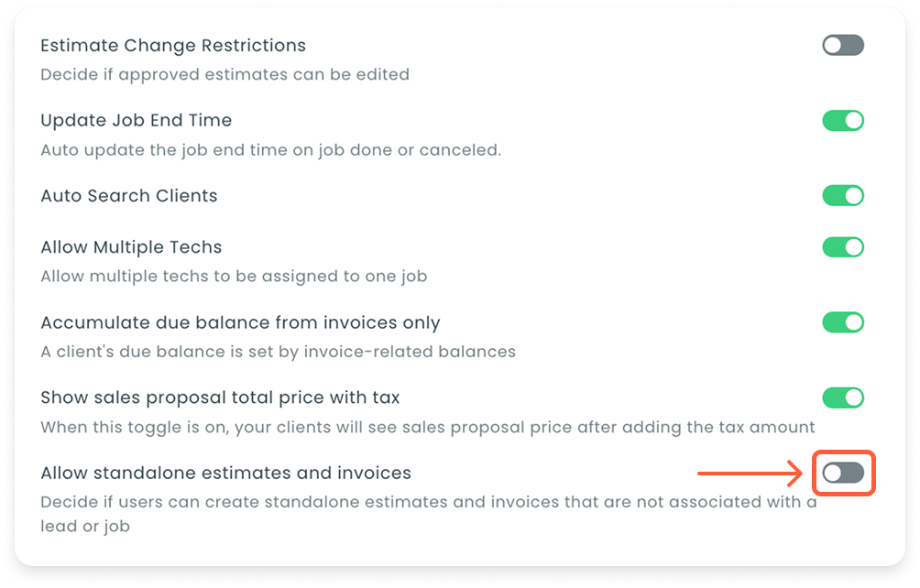Disable the Allow Multiple Techs setting
Viewport: 920px width, 588px height.
(843, 246)
